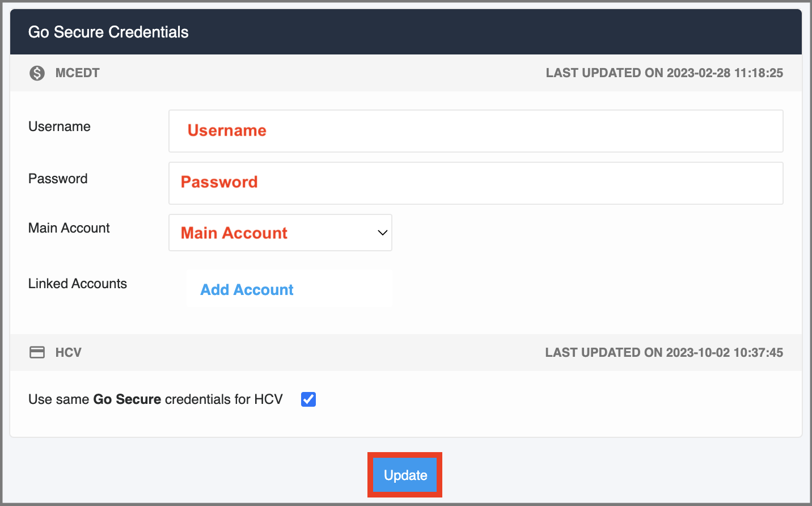The height and width of the screenshot is (506, 812).
Task: Click the Main Account dropdown chevron arrow
Action: (383, 233)
